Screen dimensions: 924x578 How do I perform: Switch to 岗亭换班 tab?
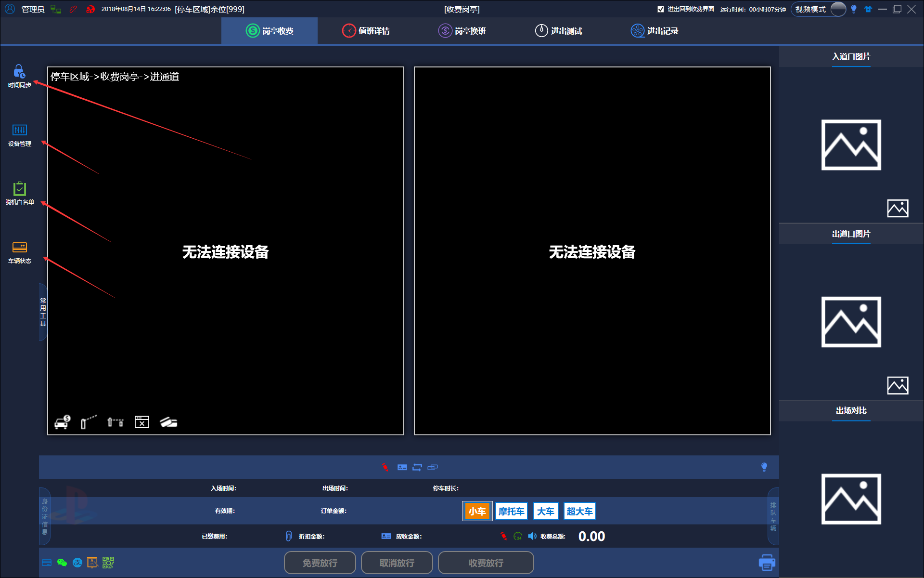click(x=462, y=31)
